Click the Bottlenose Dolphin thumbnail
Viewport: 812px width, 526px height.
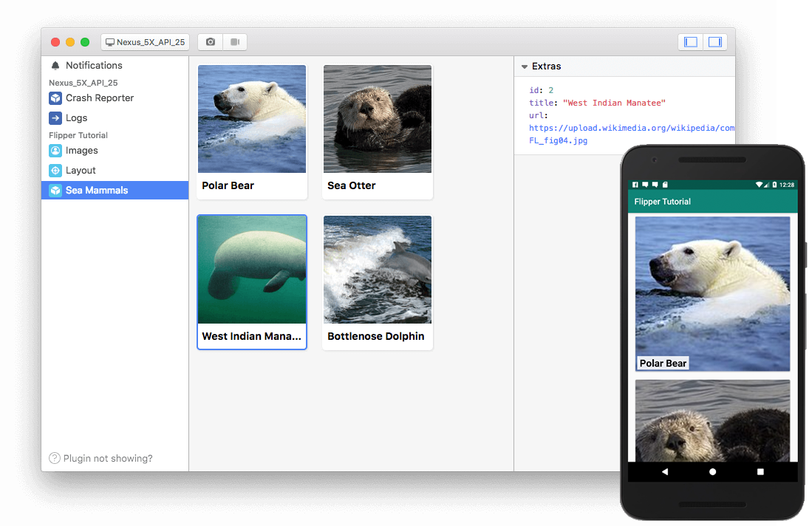click(377, 269)
